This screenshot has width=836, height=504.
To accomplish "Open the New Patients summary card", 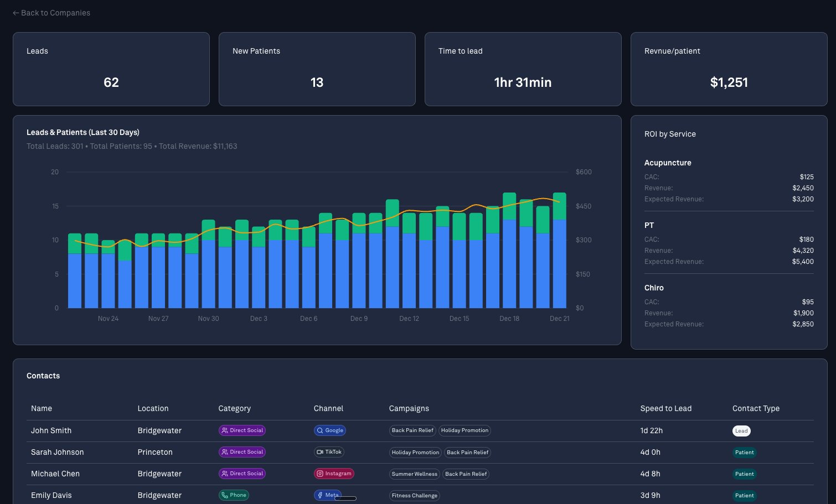I will coord(317,69).
